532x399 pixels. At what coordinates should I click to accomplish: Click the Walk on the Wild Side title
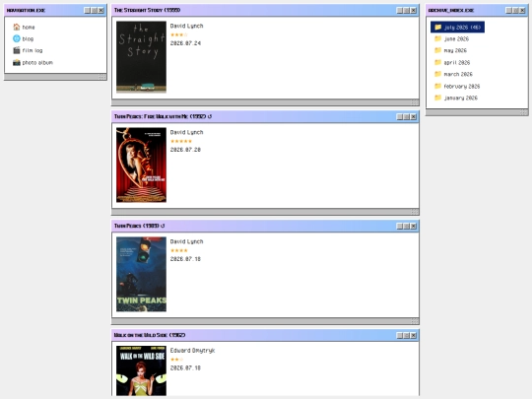pos(150,335)
